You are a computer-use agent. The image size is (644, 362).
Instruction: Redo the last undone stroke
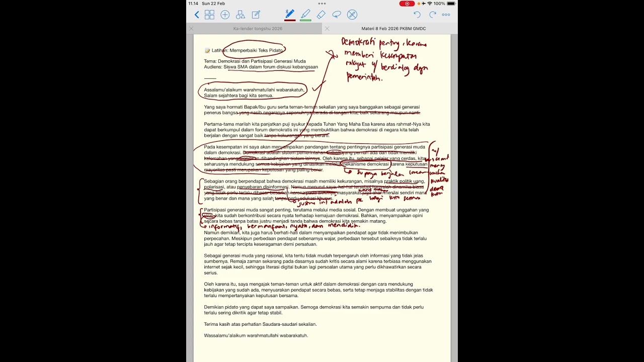click(432, 15)
